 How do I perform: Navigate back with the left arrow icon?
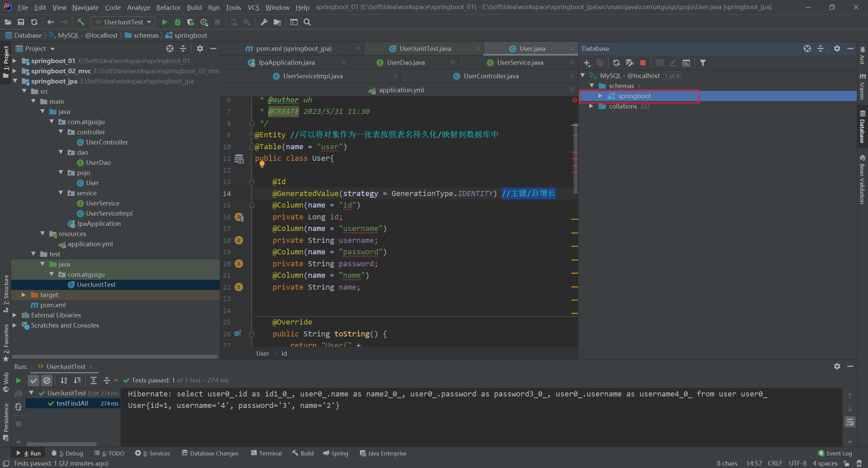pos(51,22)
